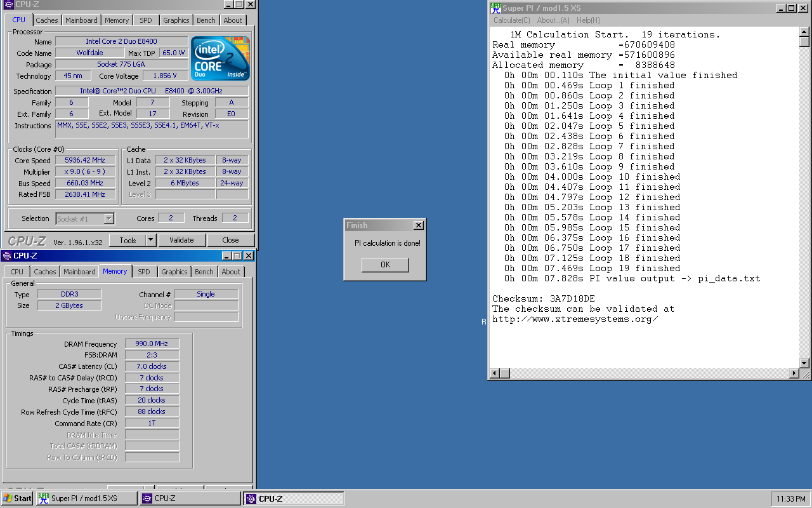Image resolution: width=812 pixels, height=508 pixels.
Task: Click the xtremesystems.org URL text
Action: (x=575, y=319)
